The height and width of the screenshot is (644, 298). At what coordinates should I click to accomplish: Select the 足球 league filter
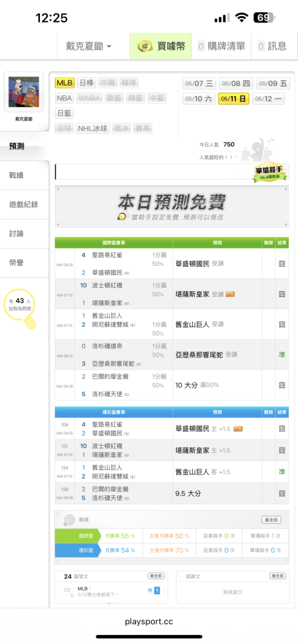[x=65, y=129]
